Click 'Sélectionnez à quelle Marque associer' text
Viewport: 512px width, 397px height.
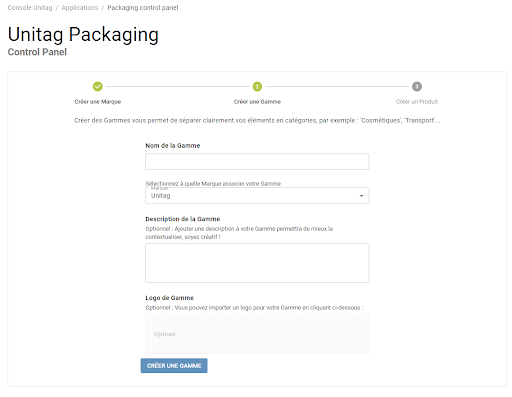pyautogui.click(x=213, y=184)
